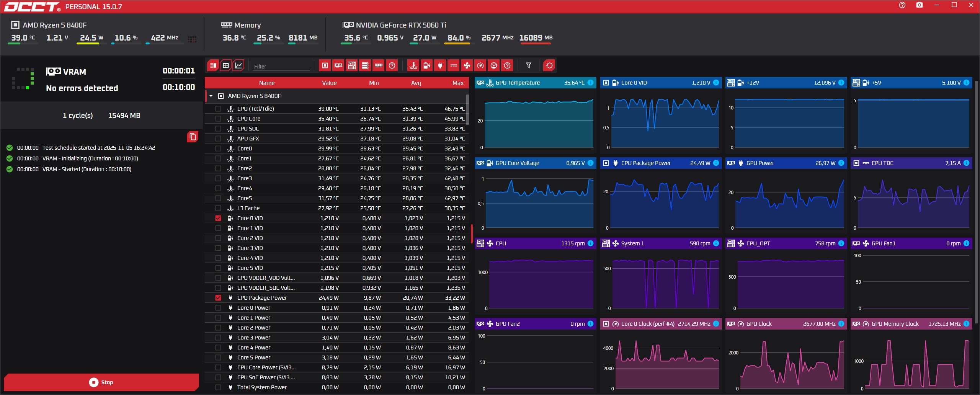980x395 pixels.
Task: Toggle the temperature sensor type filter
Action: tap(413, 66)
